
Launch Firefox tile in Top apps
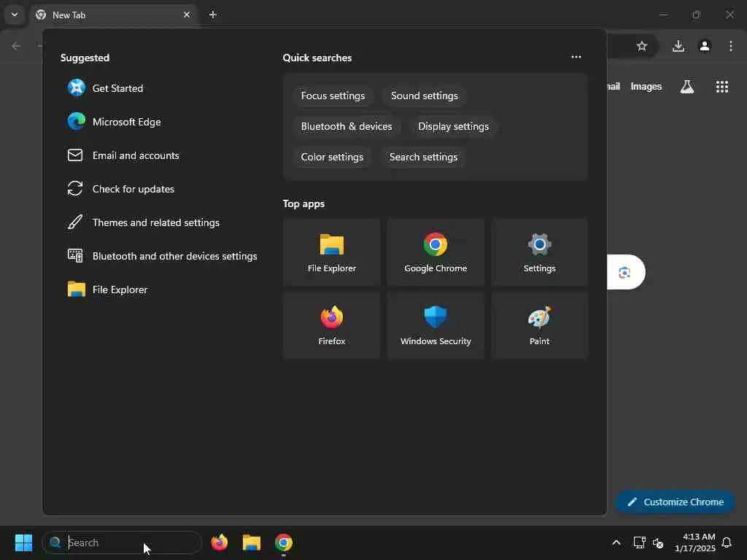coord(332,325)
